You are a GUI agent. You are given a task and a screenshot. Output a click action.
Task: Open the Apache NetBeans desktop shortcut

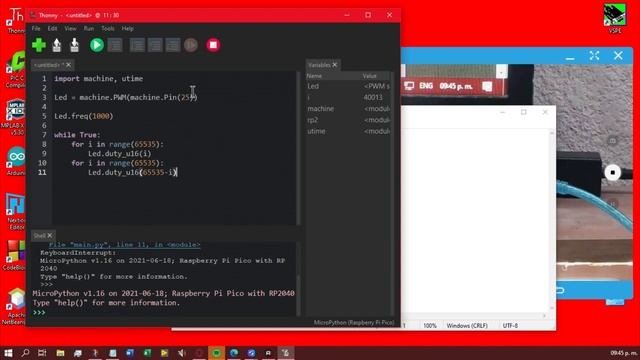click(16, 306)
